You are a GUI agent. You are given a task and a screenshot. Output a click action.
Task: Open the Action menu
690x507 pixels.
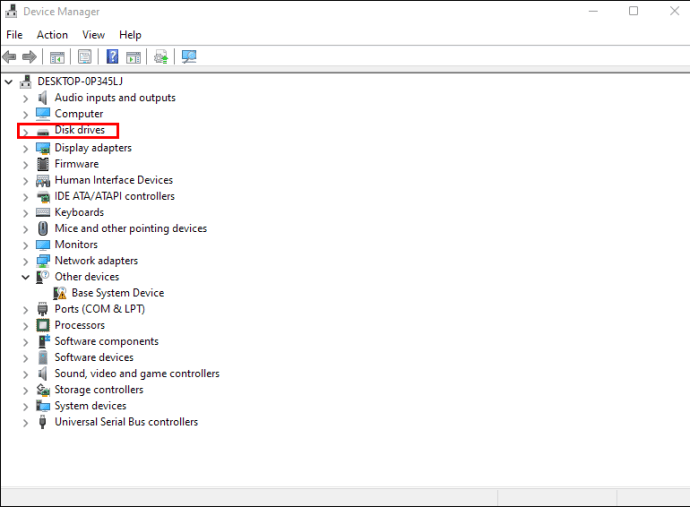pos(52,35)
